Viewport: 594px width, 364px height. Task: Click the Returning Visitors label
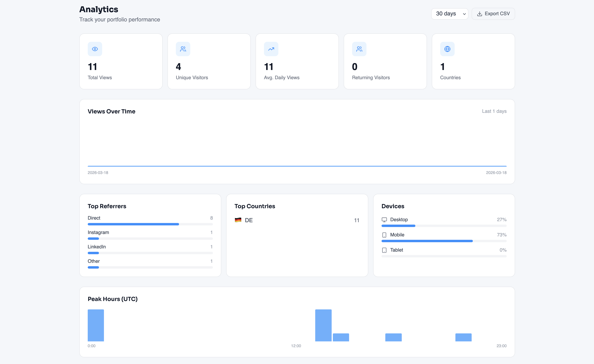(371, 78)
